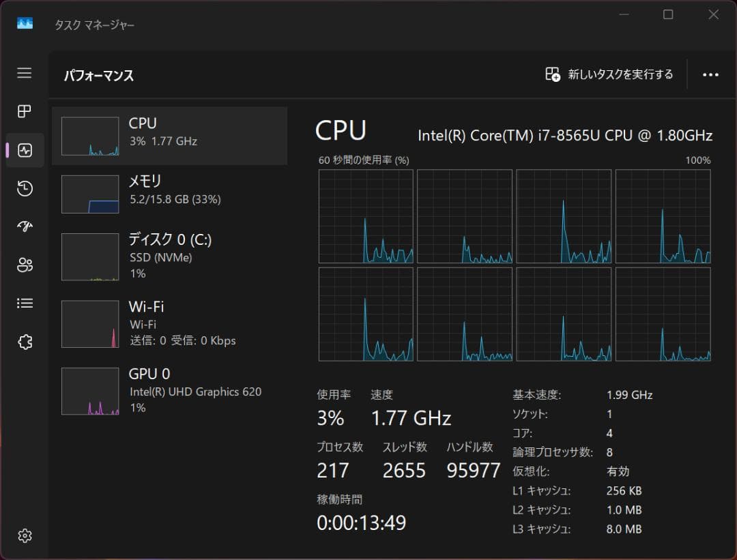
Task: Open the three-dot overflow menu
Action: pyautogui.click(x=711, y=74)
